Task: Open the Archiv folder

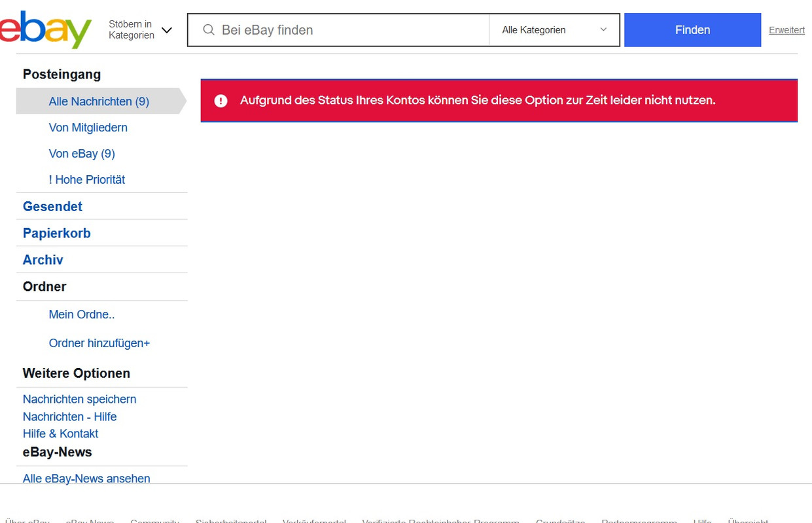Action: (x=43, y=260)
